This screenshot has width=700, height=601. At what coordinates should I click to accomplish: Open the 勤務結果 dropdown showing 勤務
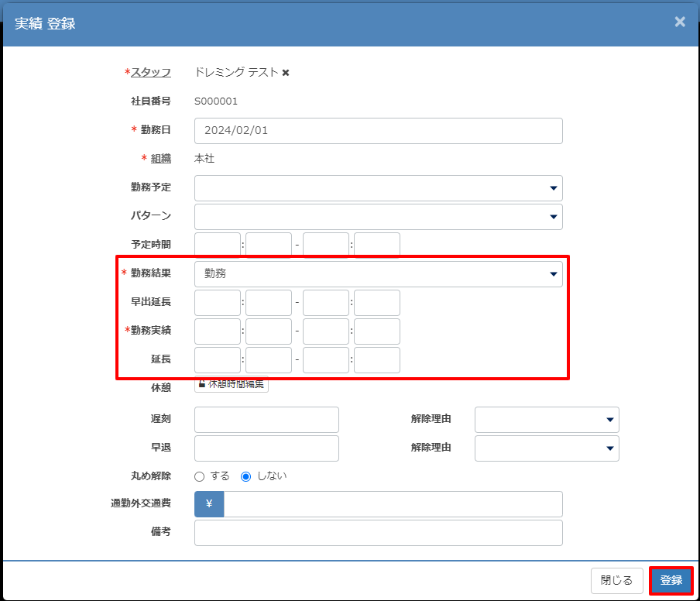click(378, 273)
